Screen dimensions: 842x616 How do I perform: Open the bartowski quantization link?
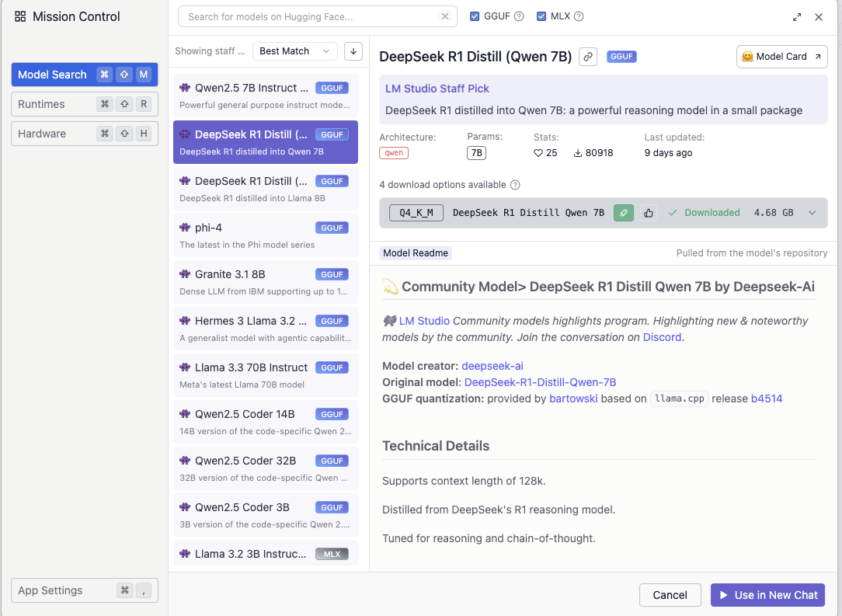click(x=573, y=398)
